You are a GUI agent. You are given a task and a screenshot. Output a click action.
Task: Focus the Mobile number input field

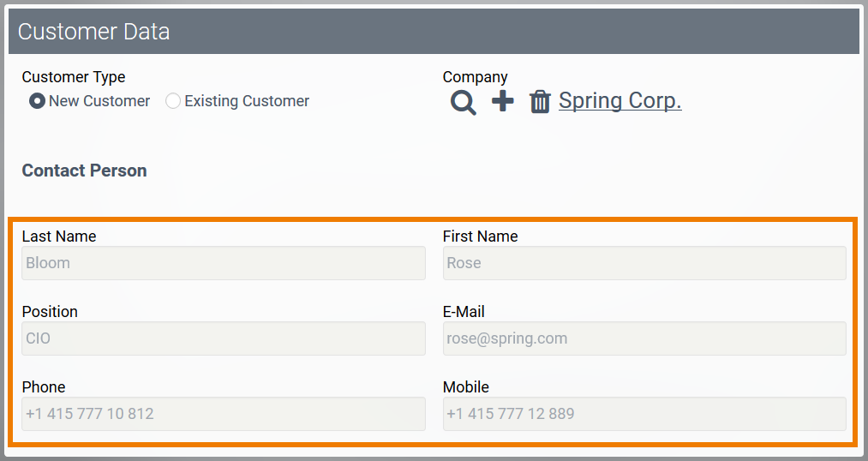click(x=644, y=414)
